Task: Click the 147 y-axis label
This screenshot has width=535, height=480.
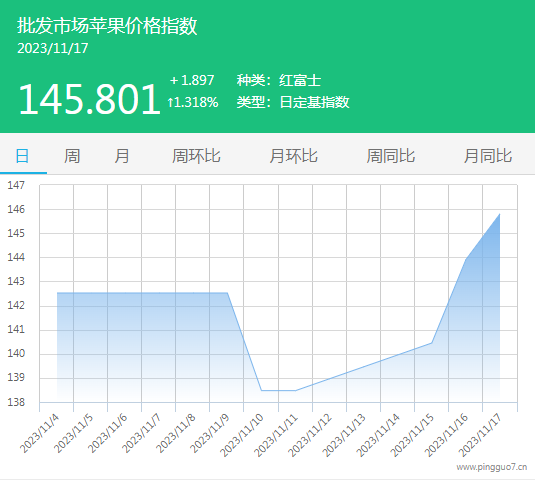Action: 16,185
